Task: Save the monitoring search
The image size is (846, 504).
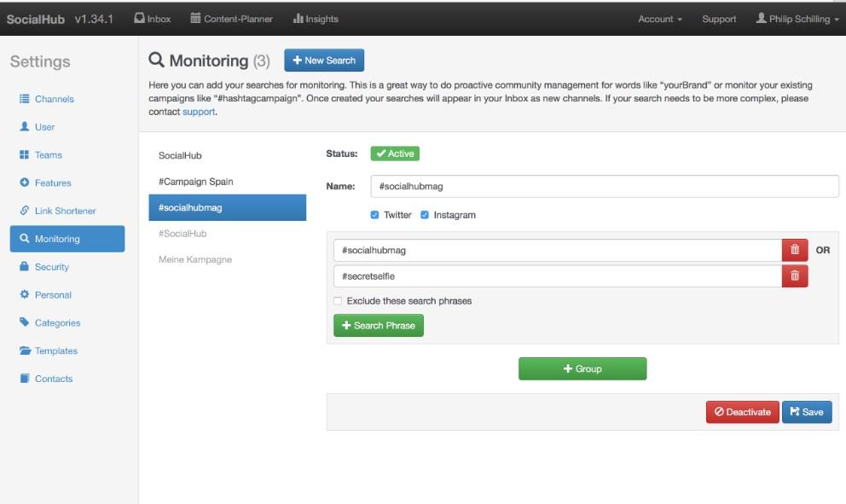Action: point(807,412)
